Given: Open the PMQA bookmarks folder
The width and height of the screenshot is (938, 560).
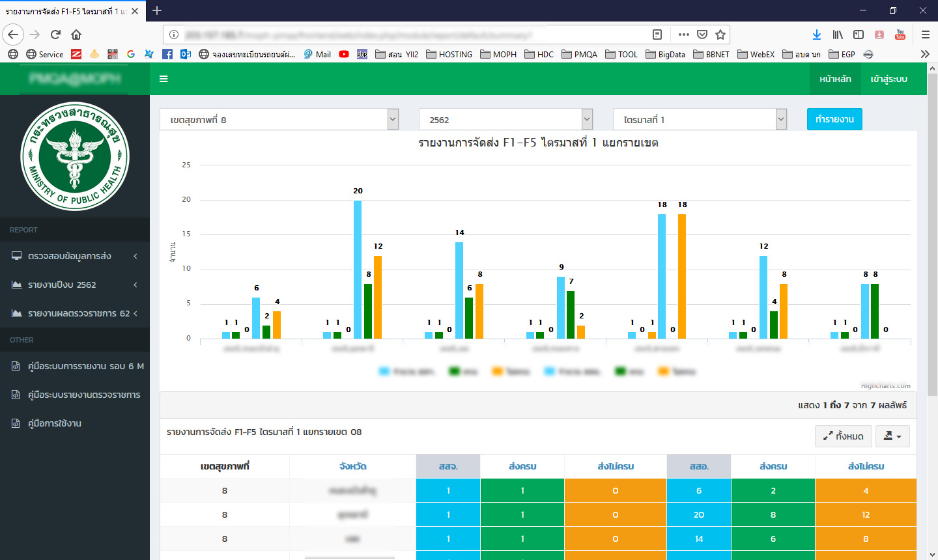Looking at the screenshot, I should tap(579, 54).
